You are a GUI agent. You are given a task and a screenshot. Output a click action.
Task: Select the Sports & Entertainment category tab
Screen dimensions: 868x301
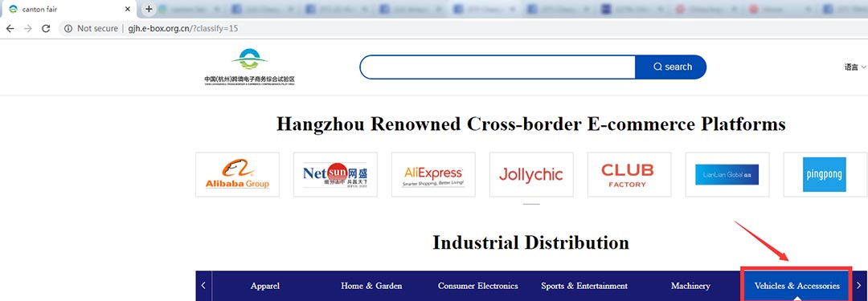(x=584, y=286)
